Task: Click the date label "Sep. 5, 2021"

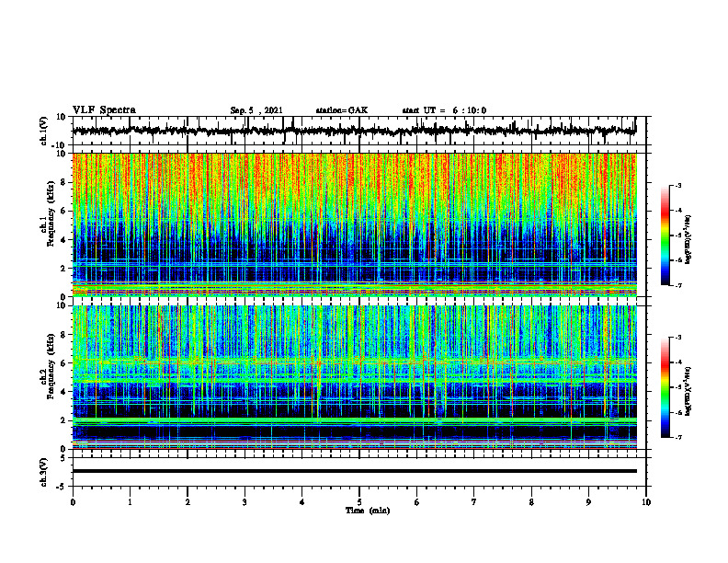Action: [256, 110]
